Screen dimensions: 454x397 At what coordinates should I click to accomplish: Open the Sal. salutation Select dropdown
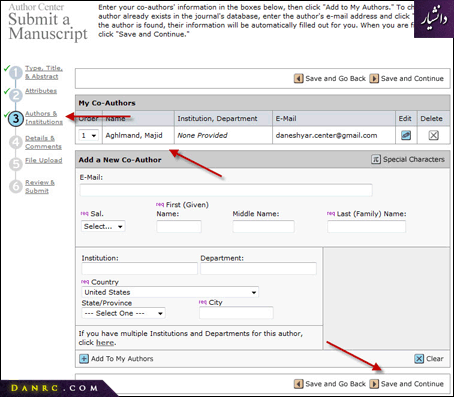click(103, 226)
